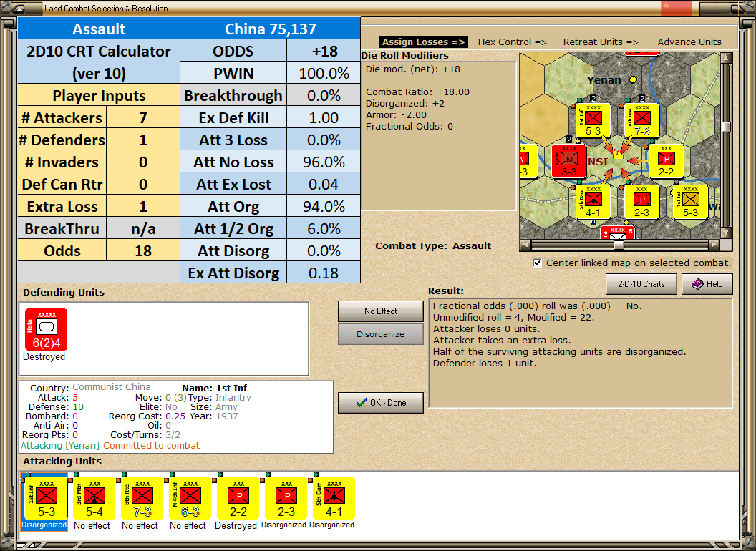Image resolution: width=756 pixels, height=551 pixels.
Task: Go to Advance Units step
Action: point(689,42)
